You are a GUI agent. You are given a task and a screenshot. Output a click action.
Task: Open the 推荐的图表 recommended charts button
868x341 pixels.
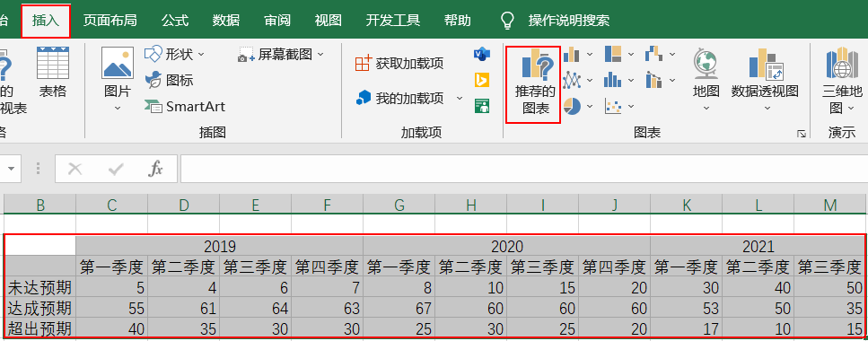[x=534, y=84]
